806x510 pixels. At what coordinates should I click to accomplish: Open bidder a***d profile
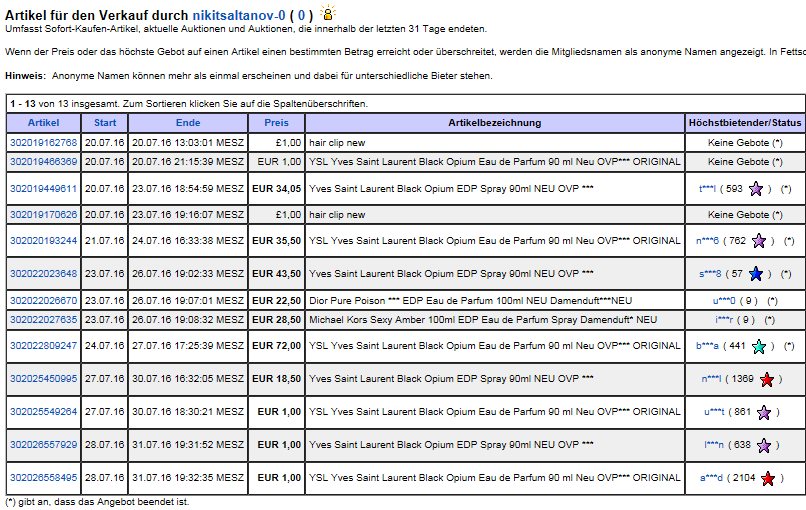tap(711, 477)
